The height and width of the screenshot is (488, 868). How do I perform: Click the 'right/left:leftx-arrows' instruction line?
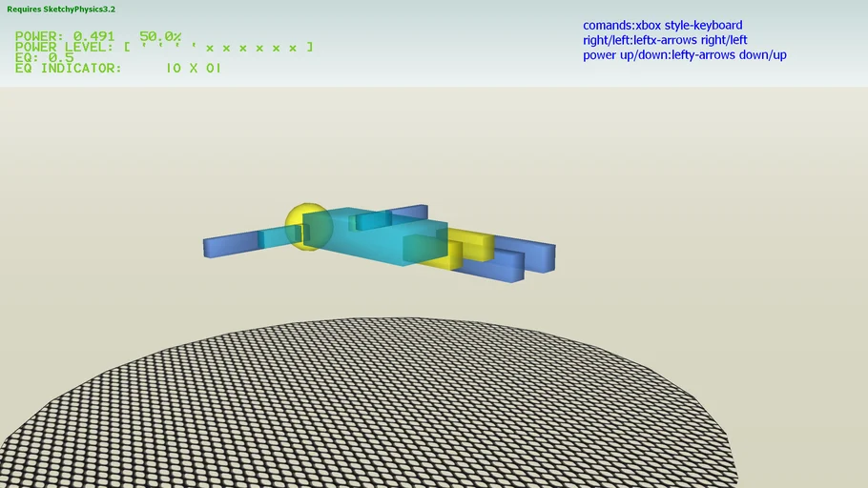(x=665, y=40)
